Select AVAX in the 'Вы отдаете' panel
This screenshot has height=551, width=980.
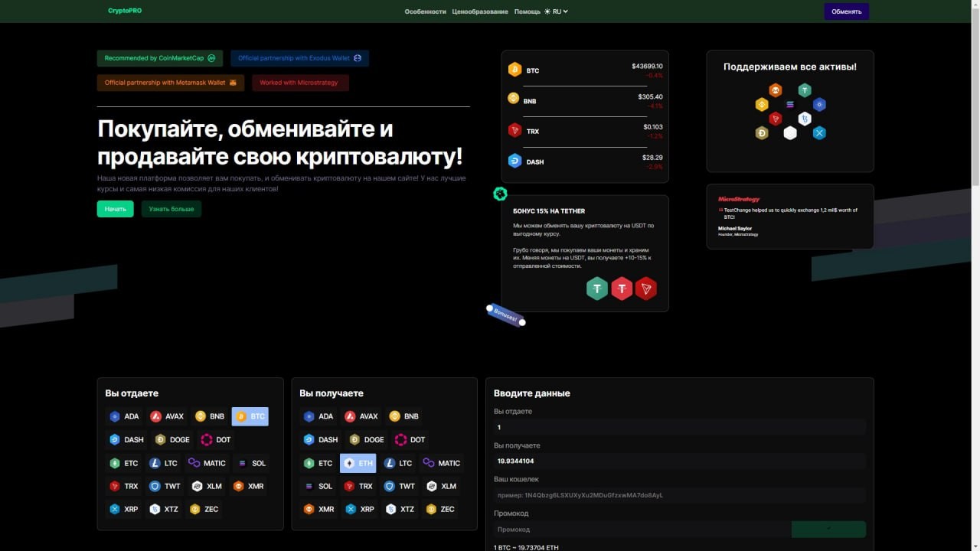168,416
